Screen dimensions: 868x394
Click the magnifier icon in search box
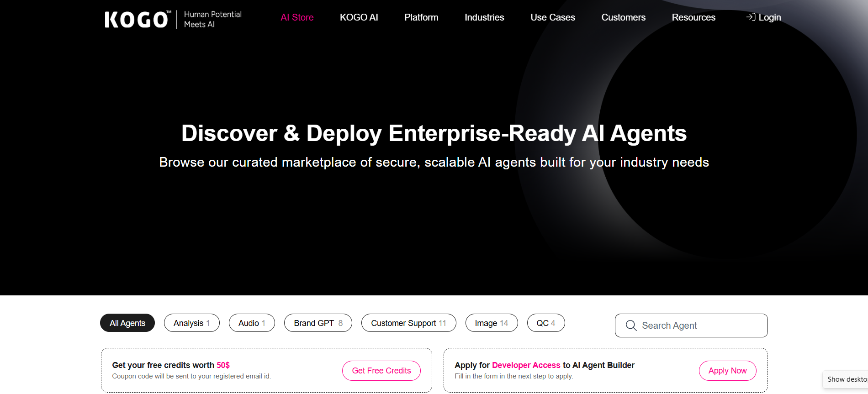tap(631, 326)
